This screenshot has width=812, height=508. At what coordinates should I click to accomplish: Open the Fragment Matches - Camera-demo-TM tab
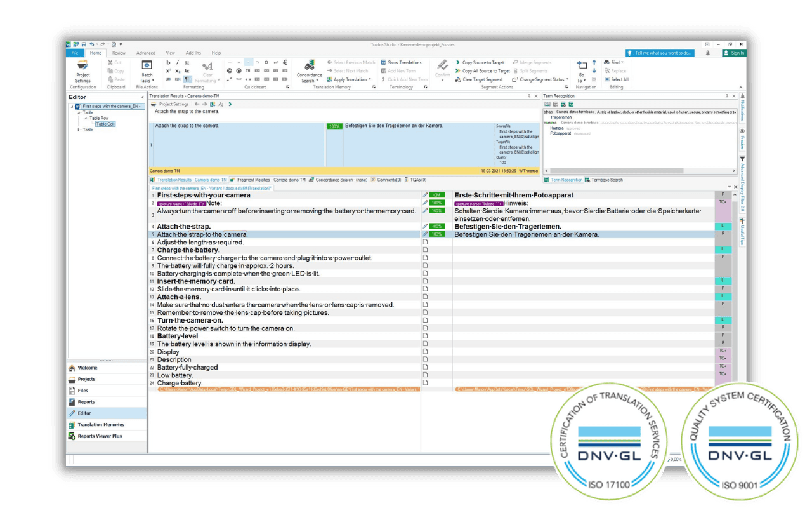click(x=268, y=180)
